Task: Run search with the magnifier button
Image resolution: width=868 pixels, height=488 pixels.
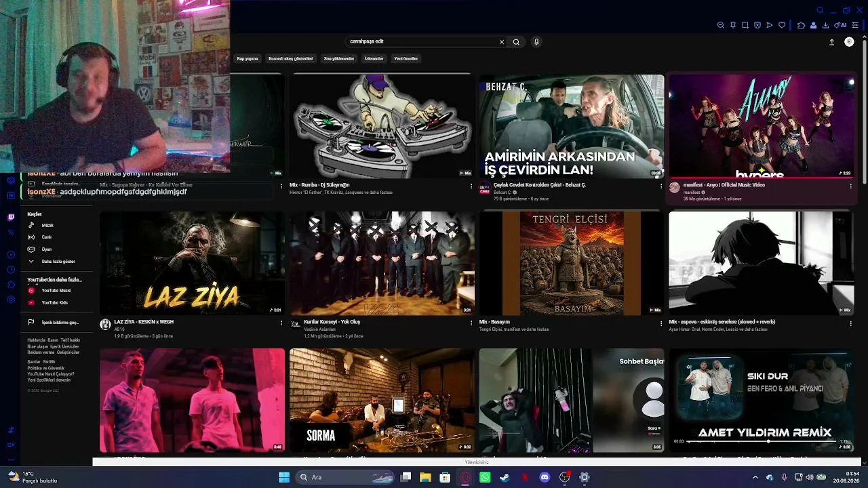Action: click(x=516, y=42)
